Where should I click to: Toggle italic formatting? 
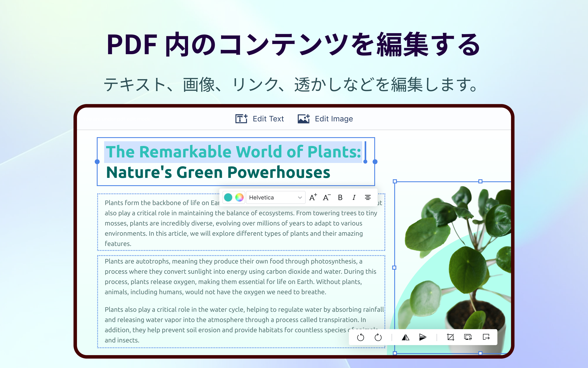354,197
